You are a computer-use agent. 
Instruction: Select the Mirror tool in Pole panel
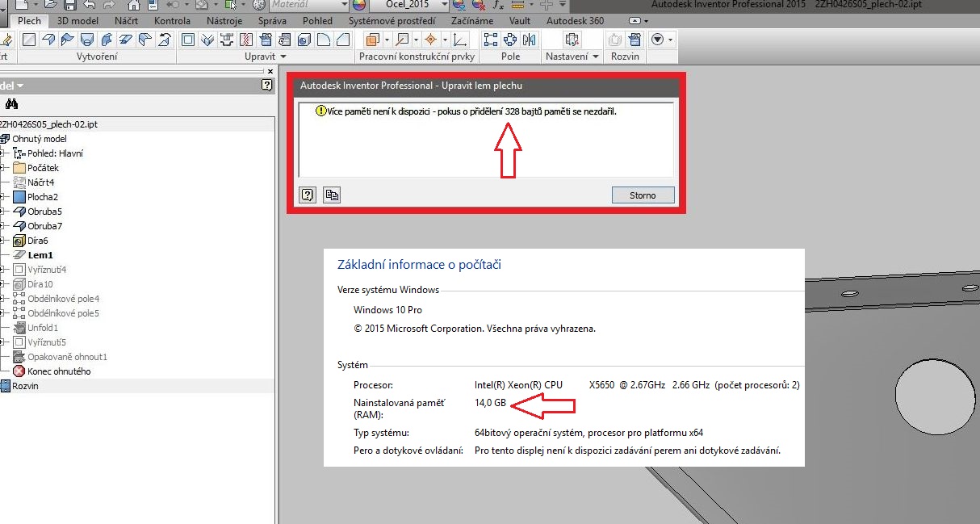[x=530, y=40]
